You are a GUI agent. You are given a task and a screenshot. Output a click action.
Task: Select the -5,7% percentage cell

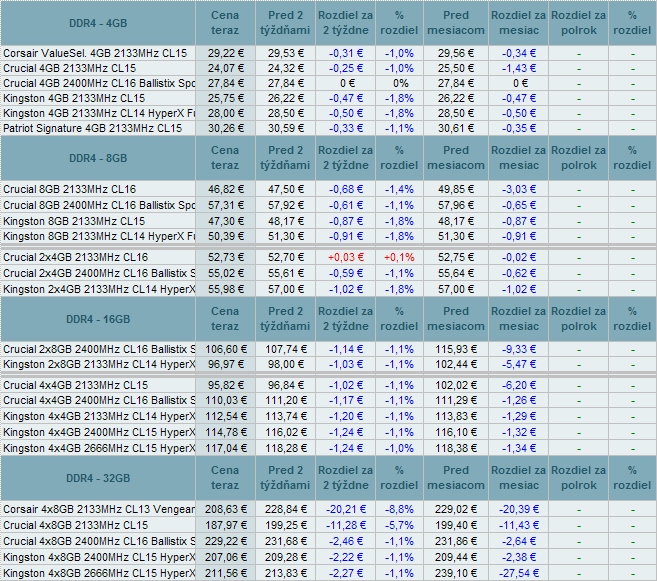(x=399, y=525)
